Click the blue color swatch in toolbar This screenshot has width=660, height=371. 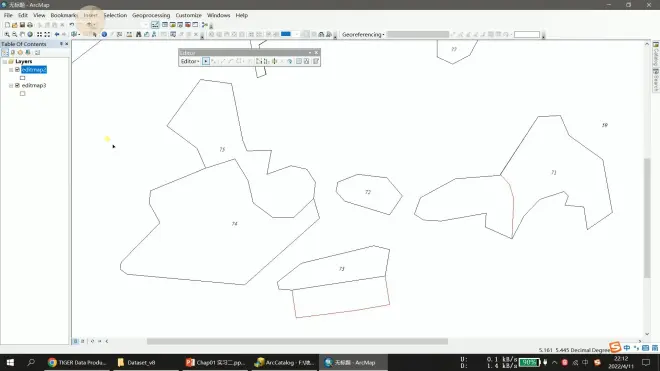tap(286, 34)
